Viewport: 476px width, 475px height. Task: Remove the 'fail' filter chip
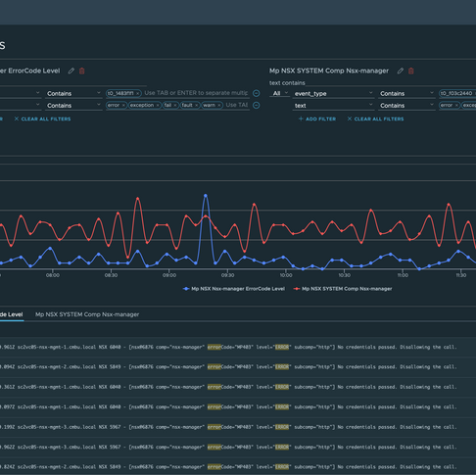click(175, 105)
